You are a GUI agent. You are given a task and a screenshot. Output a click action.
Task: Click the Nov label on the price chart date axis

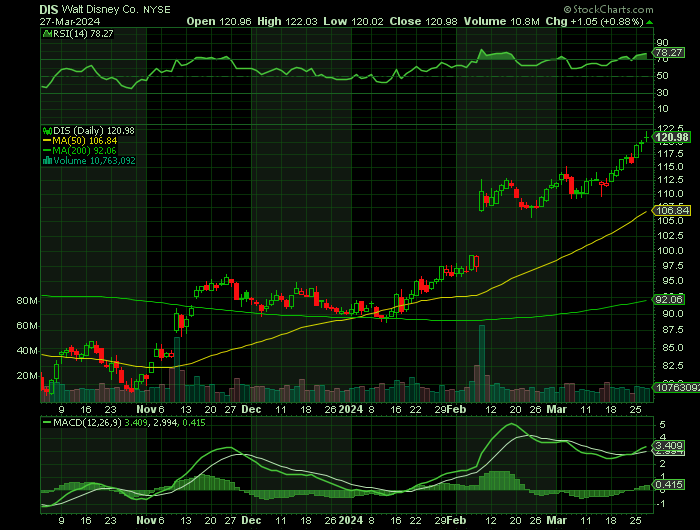[146, 409]
